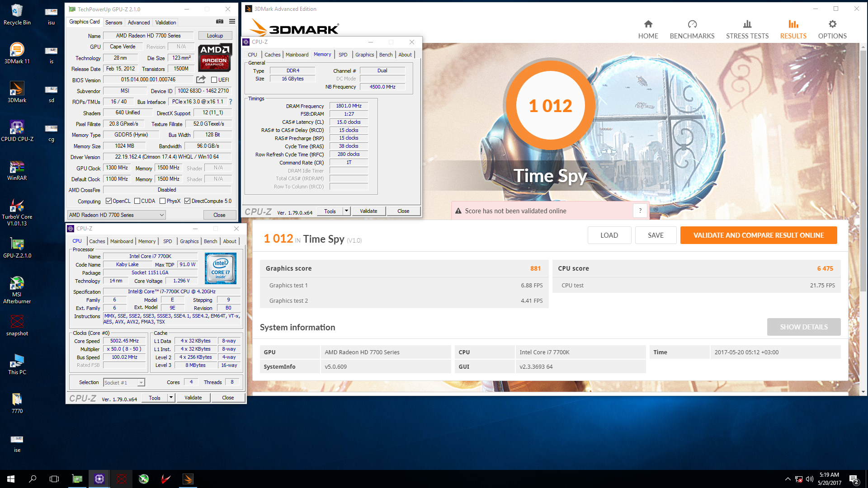Open Action Center notifications
Screen dimensions: 868x488
click(x=854, y=479)
